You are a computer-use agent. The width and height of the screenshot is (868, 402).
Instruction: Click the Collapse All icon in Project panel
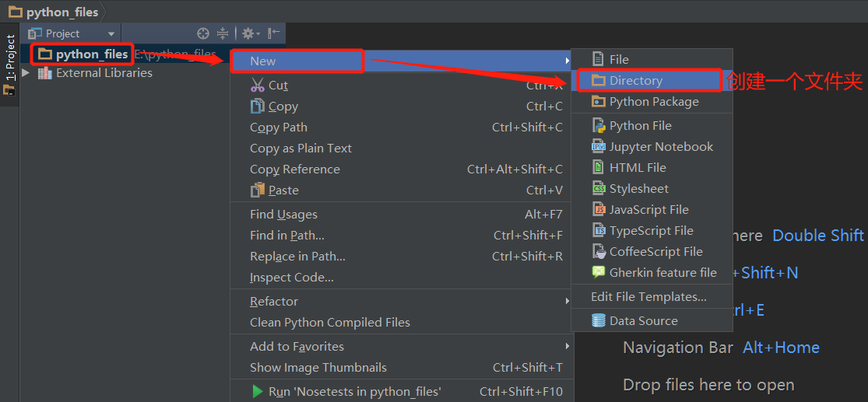(223, 33)
